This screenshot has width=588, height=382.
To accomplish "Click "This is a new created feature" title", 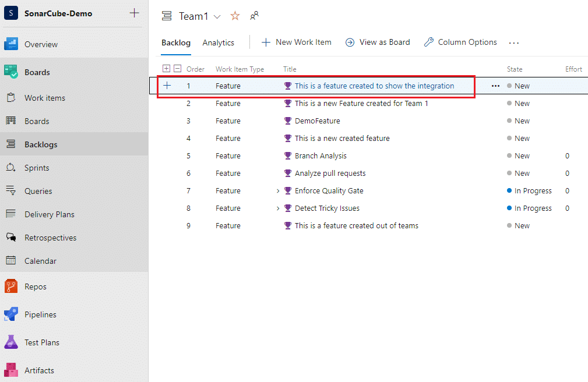I will 342,139.
